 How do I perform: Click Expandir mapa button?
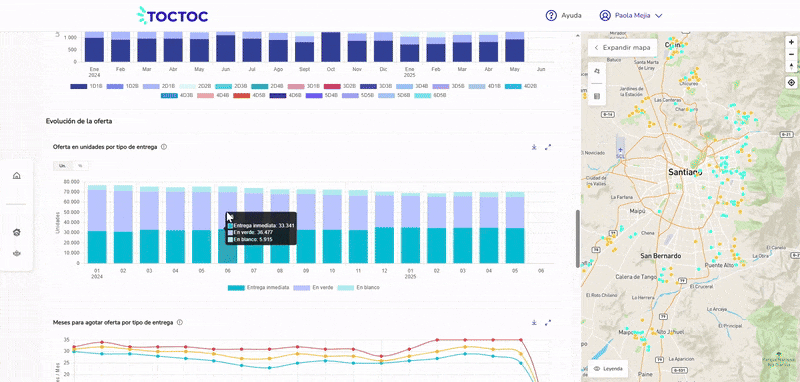click(x=622, y=47)
